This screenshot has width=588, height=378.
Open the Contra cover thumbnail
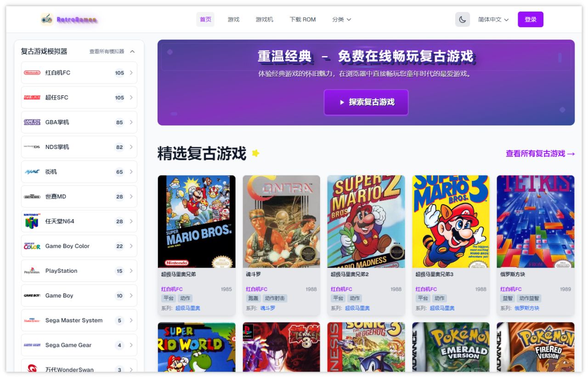(282, 221)
